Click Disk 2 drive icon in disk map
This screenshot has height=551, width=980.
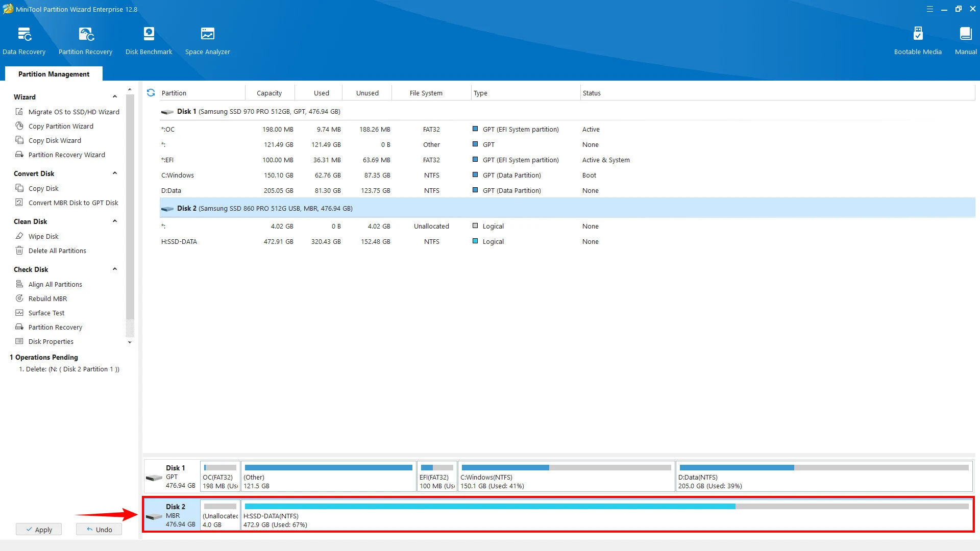154,516
